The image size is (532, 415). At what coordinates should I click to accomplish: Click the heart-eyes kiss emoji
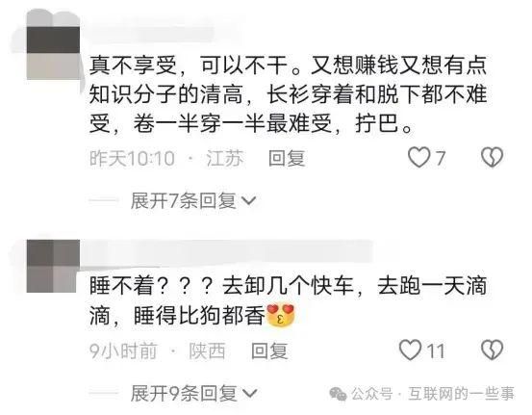point(280,316)
